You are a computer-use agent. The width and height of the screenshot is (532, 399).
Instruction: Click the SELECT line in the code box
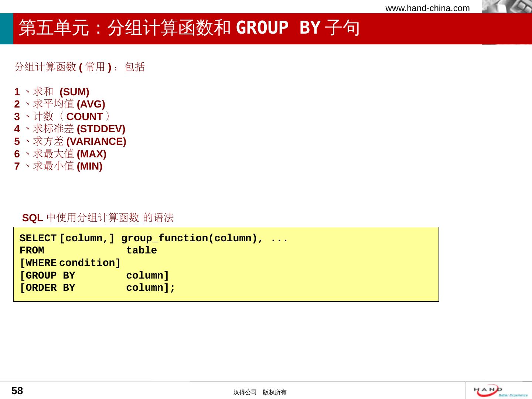click(x=154, y=238)
